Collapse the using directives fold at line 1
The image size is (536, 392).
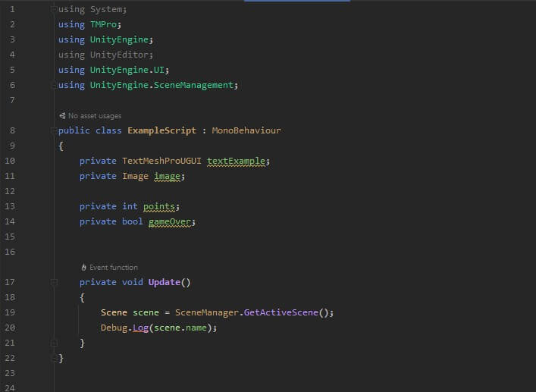[x=54, y=9]
